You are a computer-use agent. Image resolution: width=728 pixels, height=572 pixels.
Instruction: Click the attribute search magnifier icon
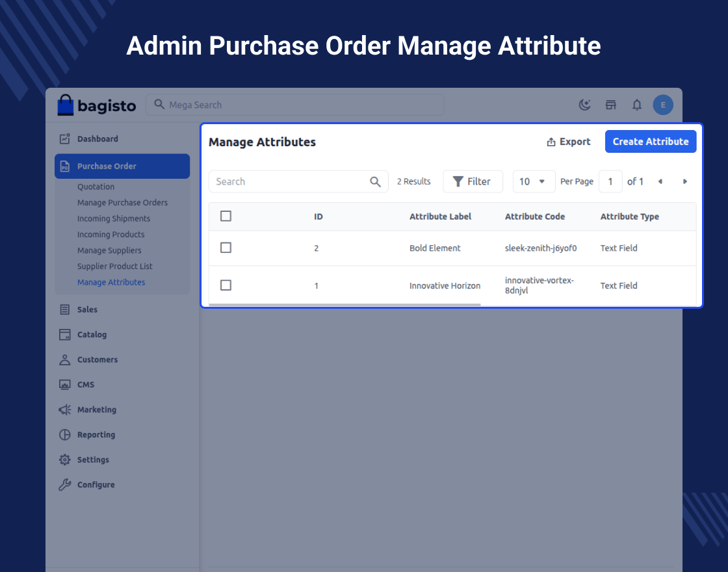pos(375,182)
